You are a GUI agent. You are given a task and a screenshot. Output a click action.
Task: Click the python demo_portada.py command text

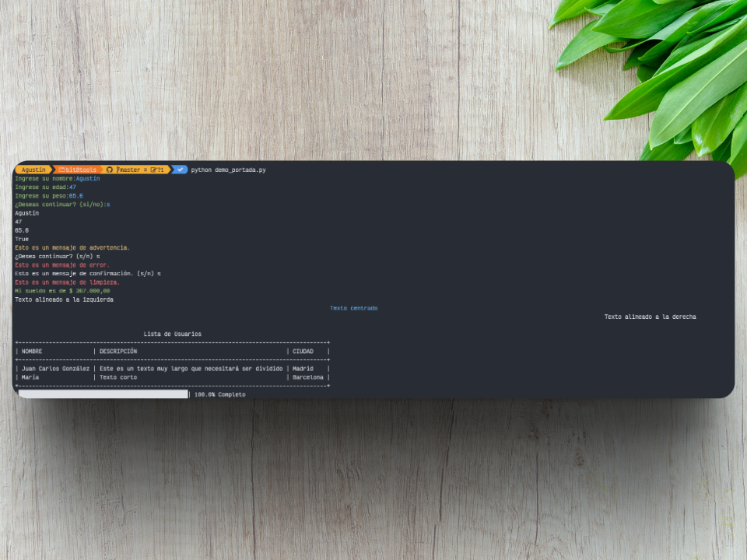pos(228,170)
